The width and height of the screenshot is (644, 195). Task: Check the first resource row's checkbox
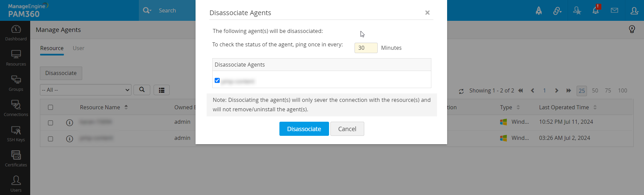50,122
